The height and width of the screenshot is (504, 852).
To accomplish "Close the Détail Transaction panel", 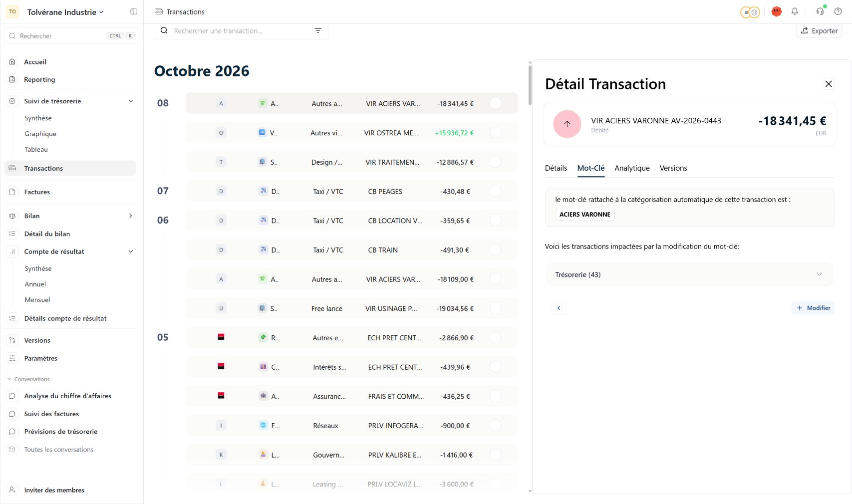I will [x=829, y=84].
